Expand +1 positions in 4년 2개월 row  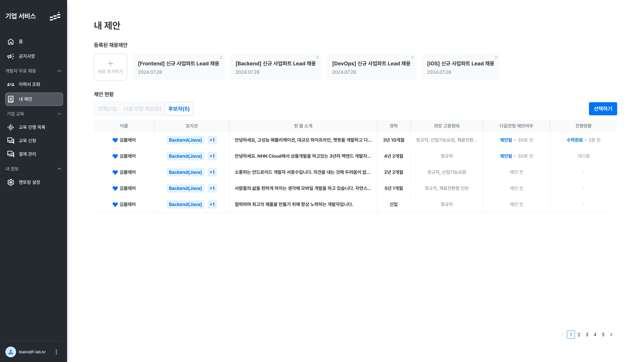(x=212, y=156)
